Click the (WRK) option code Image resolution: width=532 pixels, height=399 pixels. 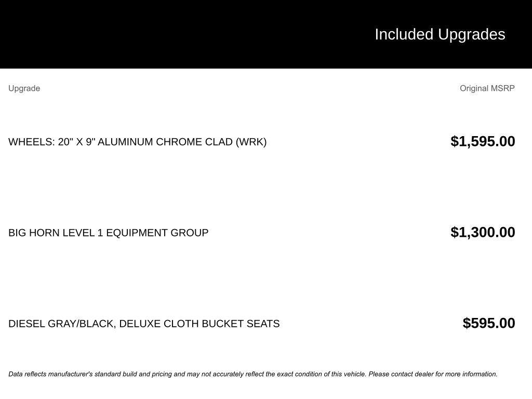(251, 142)
